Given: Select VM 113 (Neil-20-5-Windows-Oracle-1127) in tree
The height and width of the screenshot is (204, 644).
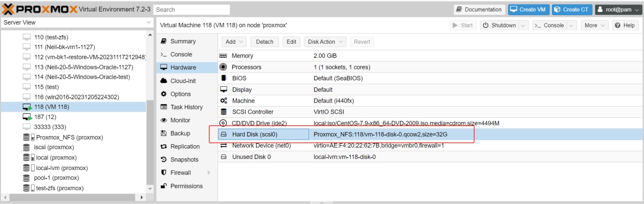Looking at the screenshot, I should (83, 67).
